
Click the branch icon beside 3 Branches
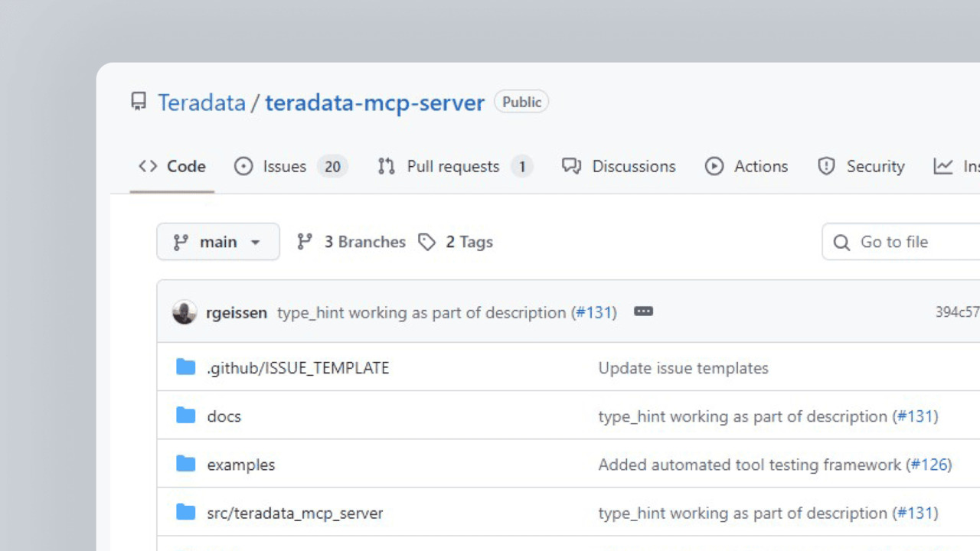[x=305, y=242]
